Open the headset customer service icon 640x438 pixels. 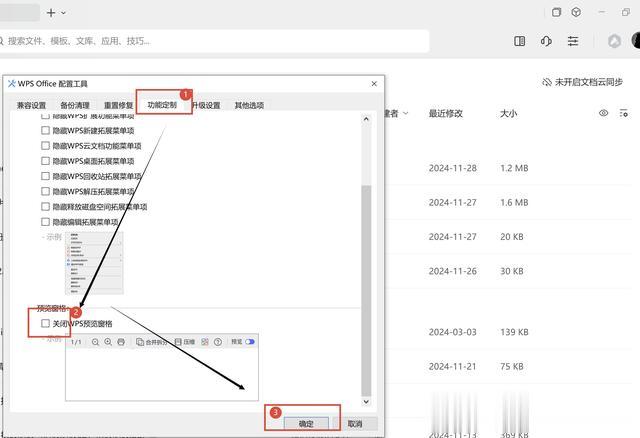pos(546,41)
